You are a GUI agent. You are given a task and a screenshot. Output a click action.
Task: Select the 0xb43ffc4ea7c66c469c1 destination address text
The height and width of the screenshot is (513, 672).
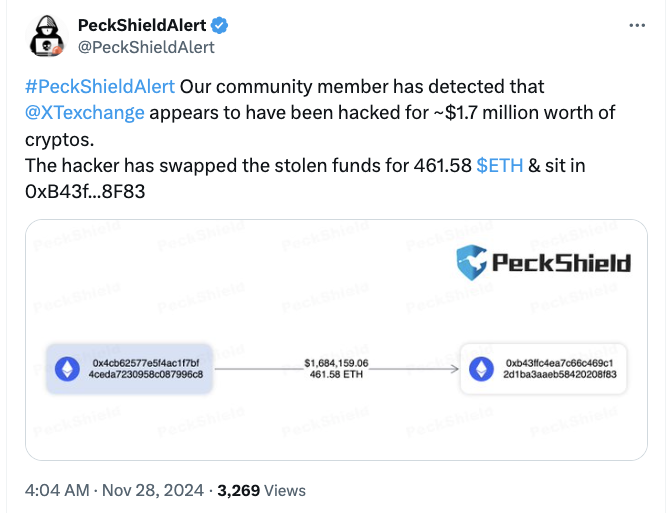tap(560, 362)
